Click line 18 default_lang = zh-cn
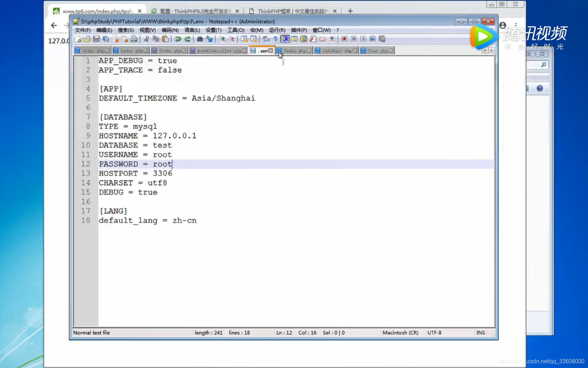The image size is (588, 368). coord(147,220)
